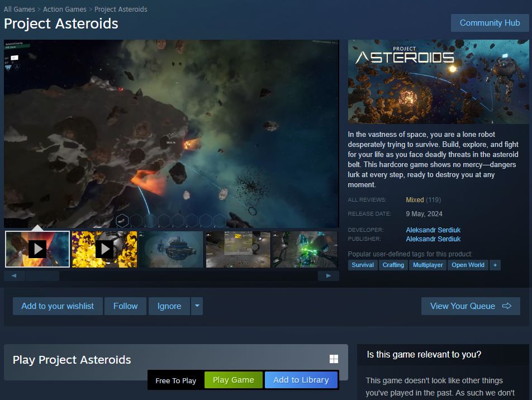Click the green Play Game button

tap(234, 380)
